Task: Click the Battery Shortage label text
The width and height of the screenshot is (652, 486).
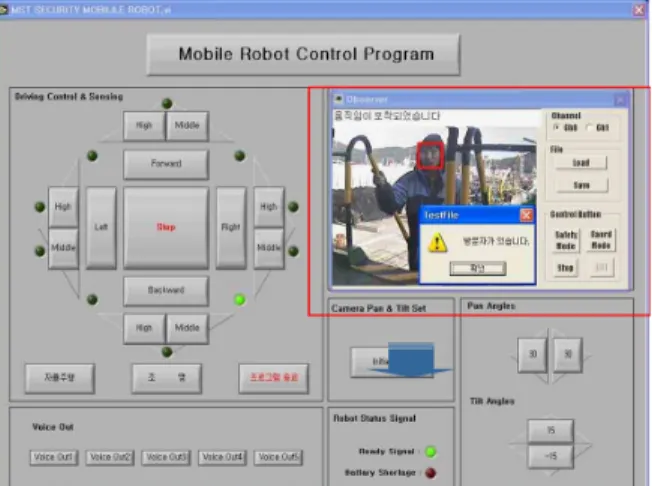Action: pyautogui.click(x=380, y=473)
